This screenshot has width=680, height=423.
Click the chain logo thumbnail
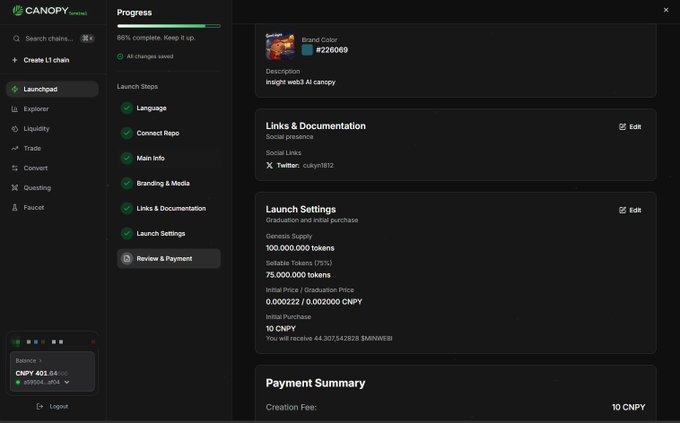280,45
